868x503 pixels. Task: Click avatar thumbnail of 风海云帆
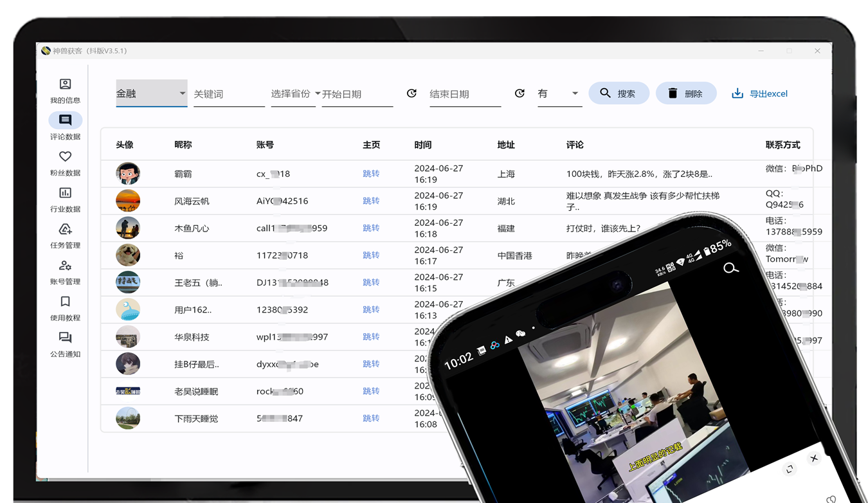click(128, 201)
